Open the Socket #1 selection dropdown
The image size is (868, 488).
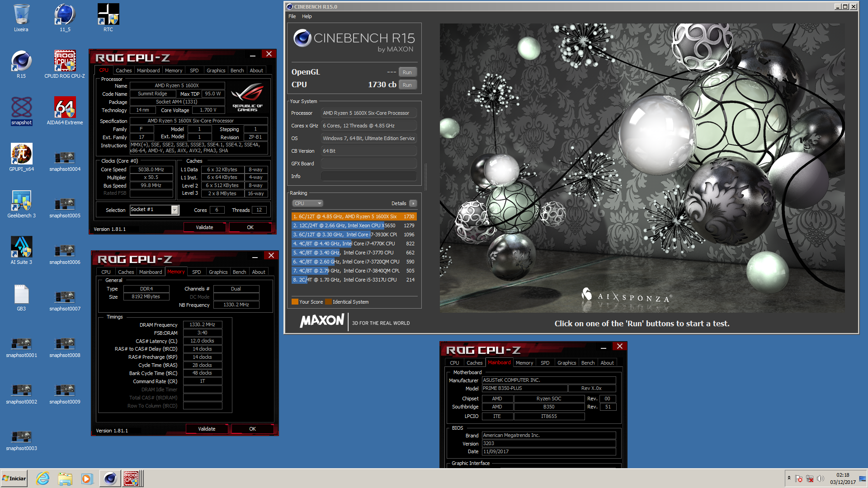tap(155, 210)
